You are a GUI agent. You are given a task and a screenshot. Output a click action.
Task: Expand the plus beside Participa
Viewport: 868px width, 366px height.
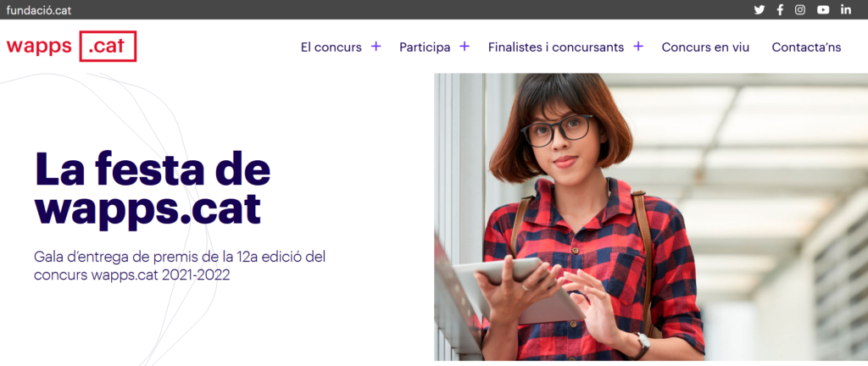465,47
